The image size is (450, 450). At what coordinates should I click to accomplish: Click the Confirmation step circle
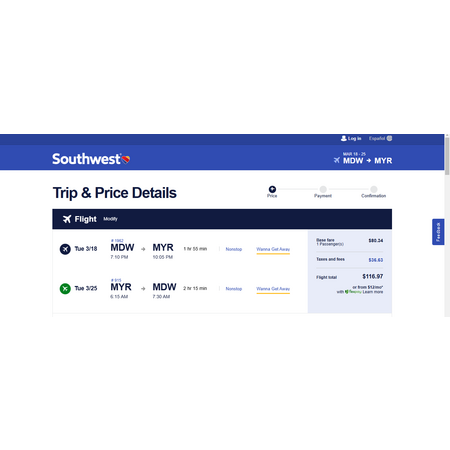click(374, 189)
